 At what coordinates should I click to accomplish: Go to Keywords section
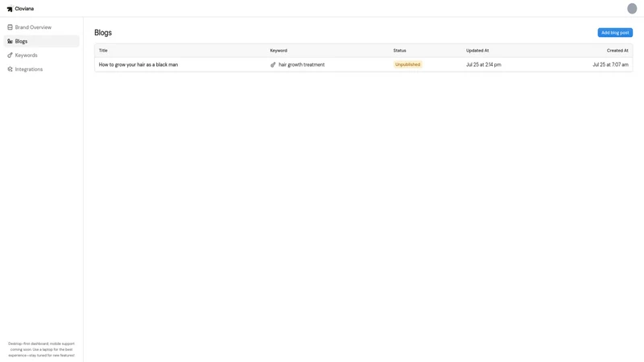click(41, 55)
